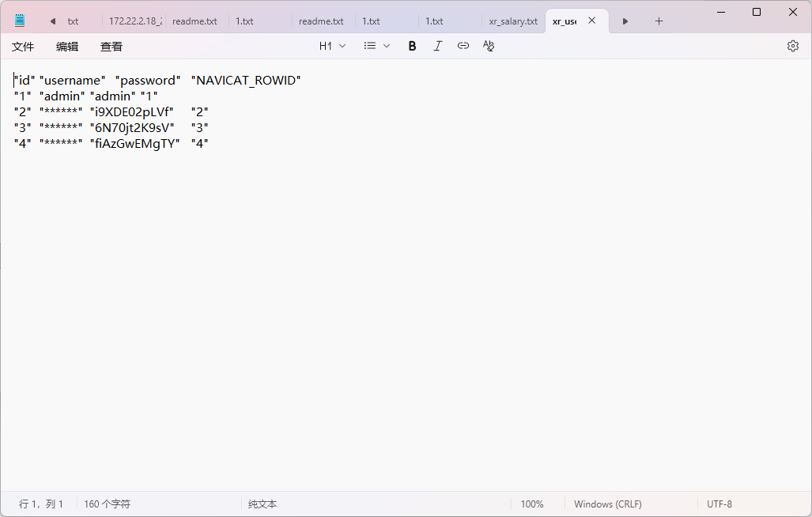Clear text formatting

(489, 46)
